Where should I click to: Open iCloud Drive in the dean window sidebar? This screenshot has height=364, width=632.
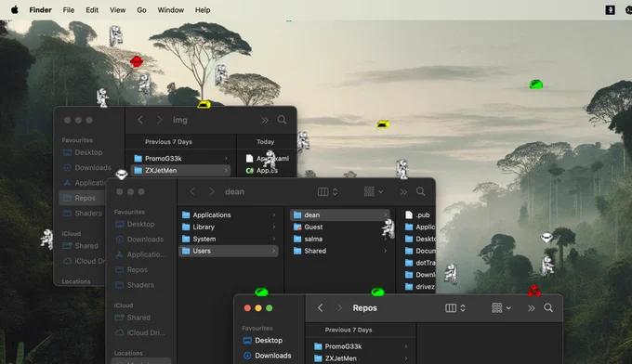140,332
